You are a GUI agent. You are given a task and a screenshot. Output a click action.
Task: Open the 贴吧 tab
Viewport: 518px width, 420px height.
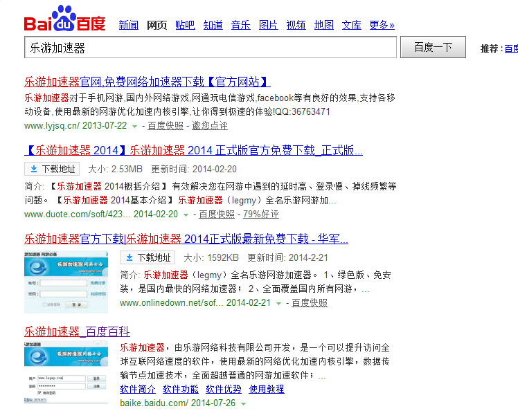point(185,25)
